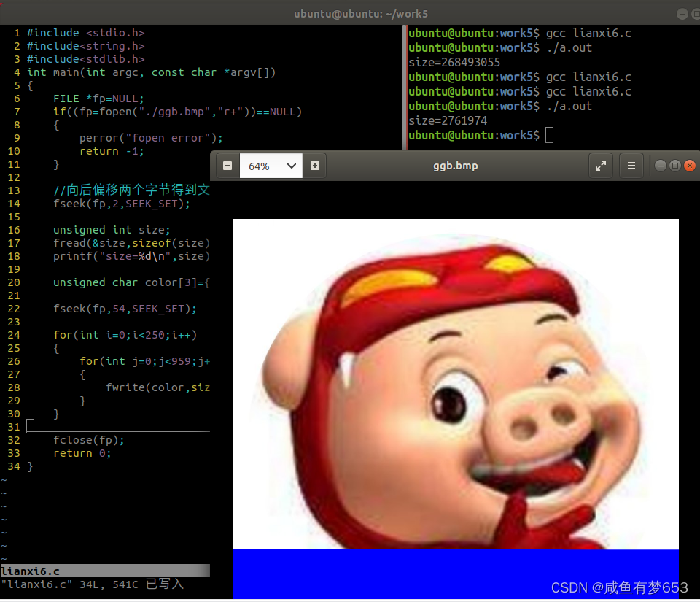Click the fread(&size line 17
The height and width of the screenshot is (602, 700).
[132, 243]
